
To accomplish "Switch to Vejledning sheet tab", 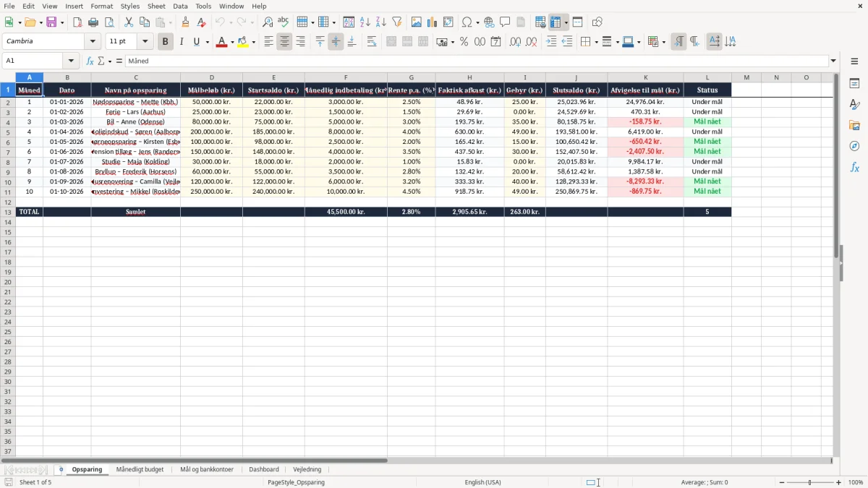I will point(307,469).
